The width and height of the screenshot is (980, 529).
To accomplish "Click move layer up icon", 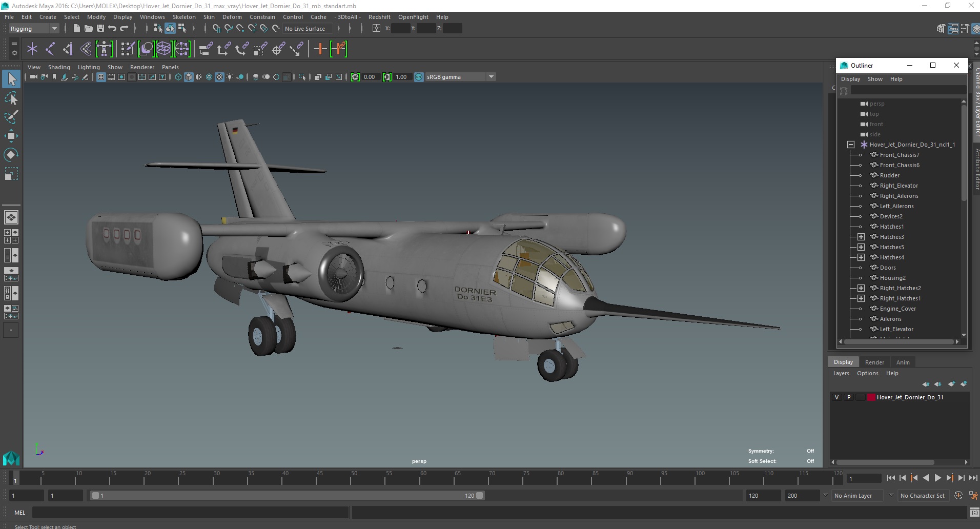I will click(926, 384).
